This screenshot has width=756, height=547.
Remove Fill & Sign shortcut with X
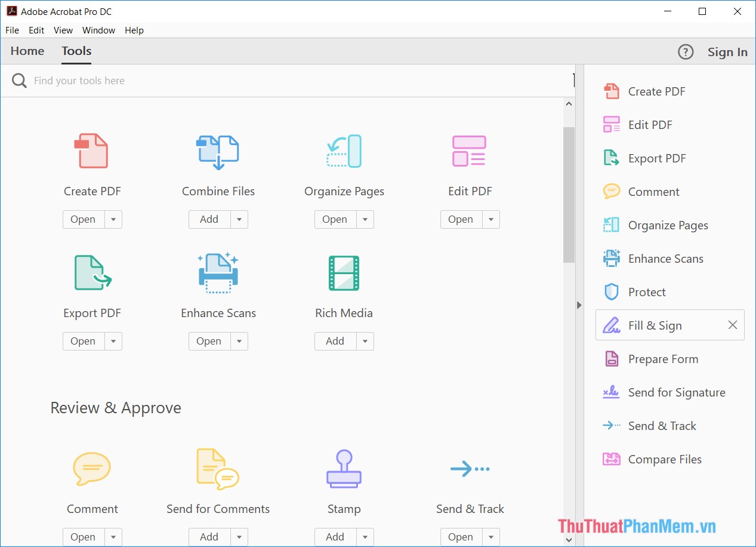click(732, 325)
